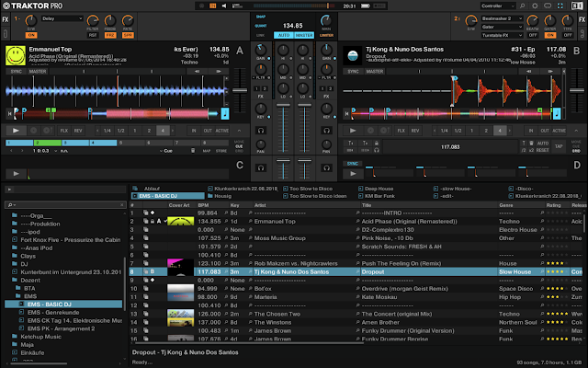Click the headphone cue icon for channel D
The image size is (588, 368).
click(327, 167)
